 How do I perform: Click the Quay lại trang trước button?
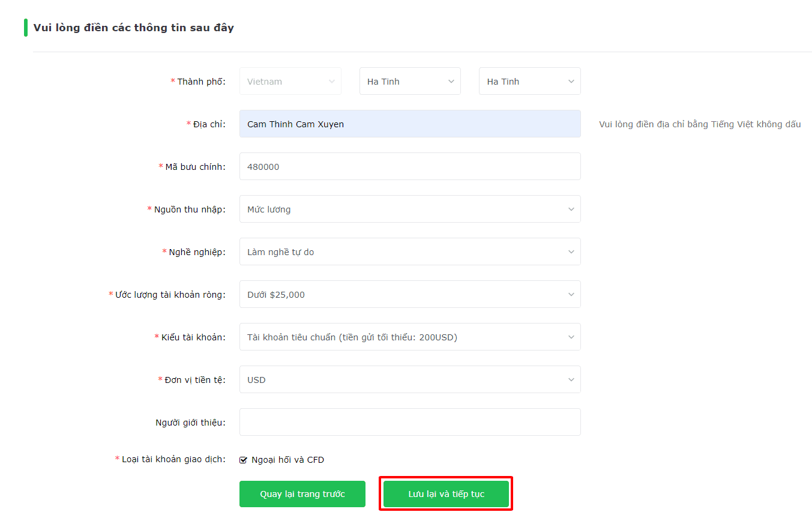(x=302, y=494)
